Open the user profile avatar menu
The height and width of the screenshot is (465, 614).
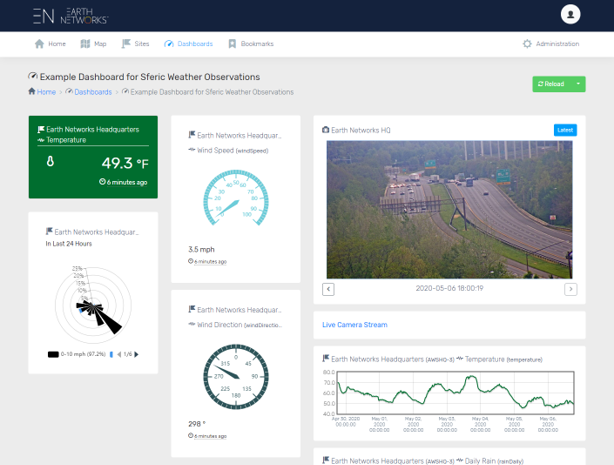pos(571,15)
